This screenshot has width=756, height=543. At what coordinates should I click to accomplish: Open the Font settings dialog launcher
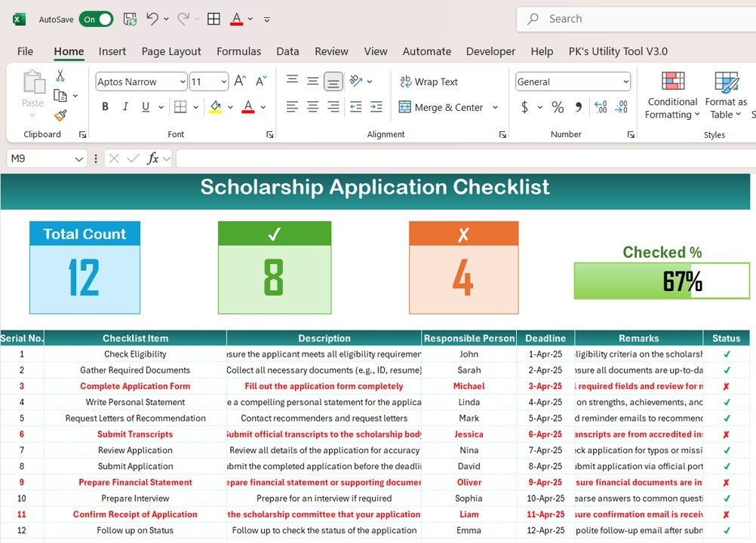coord(270,135)
